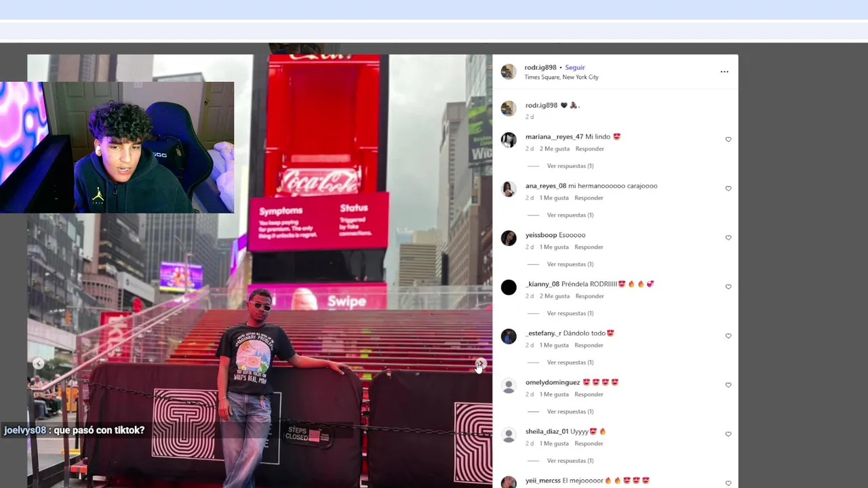Image resolution: width=868 pixels, height=488 pixels.
Task: Like ana_reyes_08 comment with heart
Action: 728,188
